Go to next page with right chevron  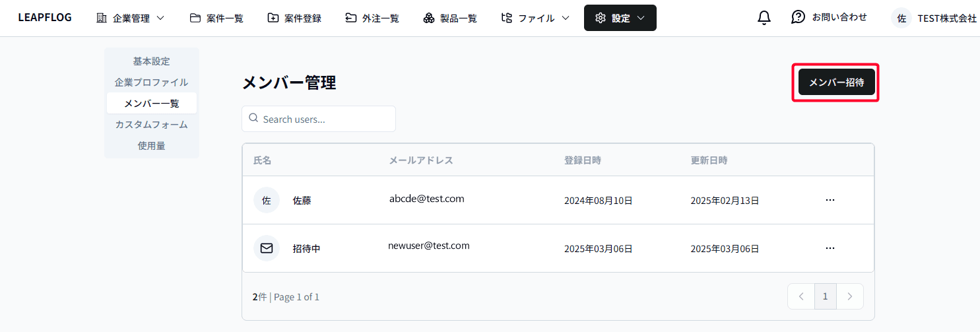tap(850, 296)
